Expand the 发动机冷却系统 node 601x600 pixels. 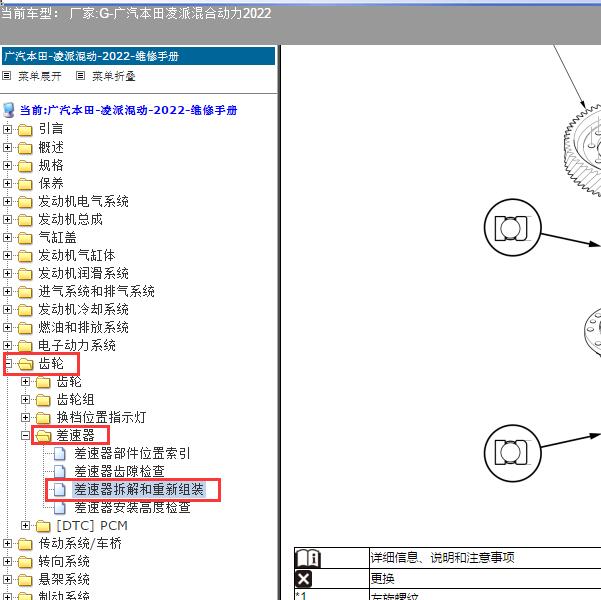(x=7, y=309)
